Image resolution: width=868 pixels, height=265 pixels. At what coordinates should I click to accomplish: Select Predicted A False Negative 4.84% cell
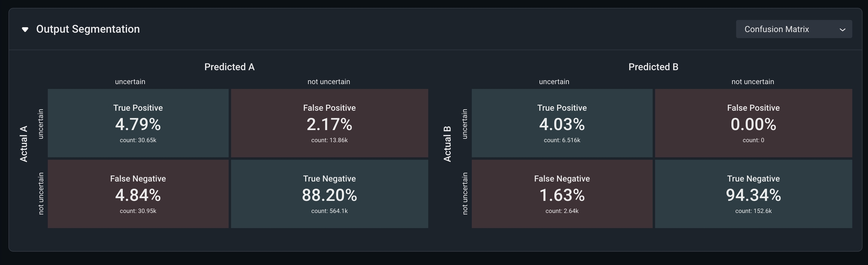coord(138,194)
